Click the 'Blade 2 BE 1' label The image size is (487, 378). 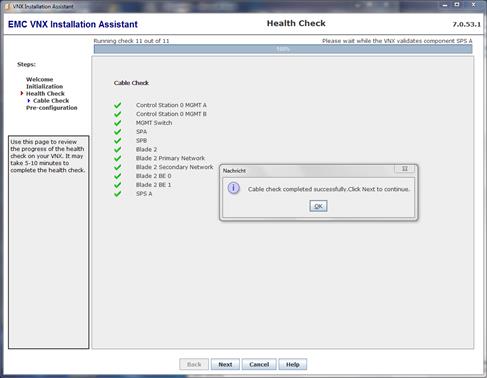(153, 185)
